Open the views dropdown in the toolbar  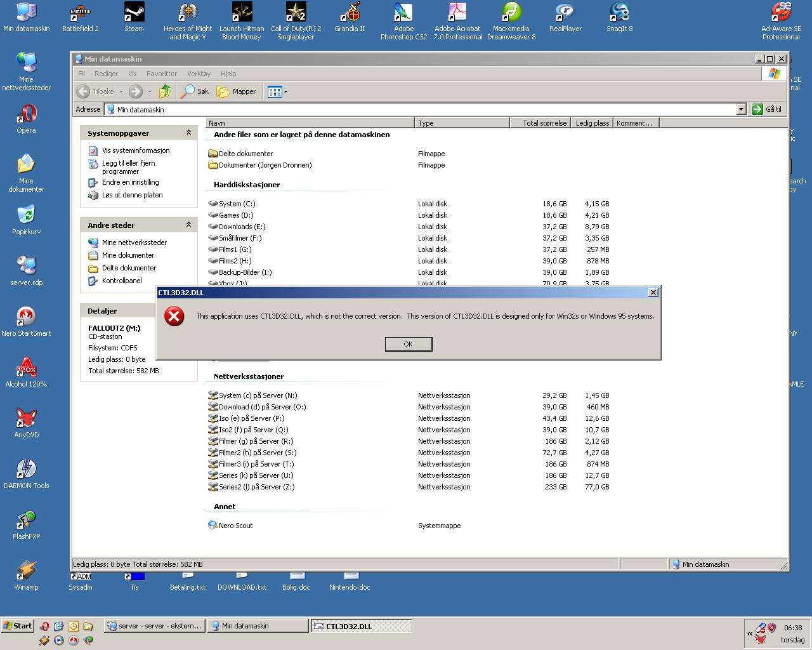(x=285, y=91)
